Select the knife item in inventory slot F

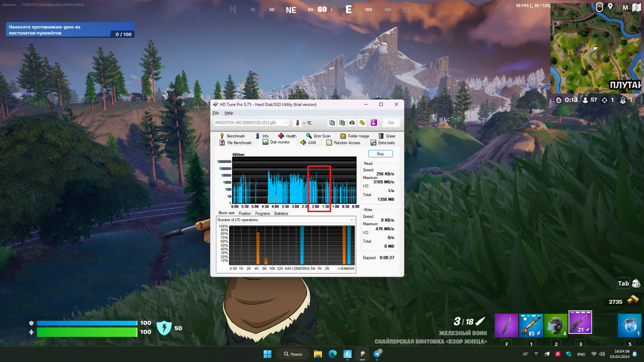[x=506, y=325]
